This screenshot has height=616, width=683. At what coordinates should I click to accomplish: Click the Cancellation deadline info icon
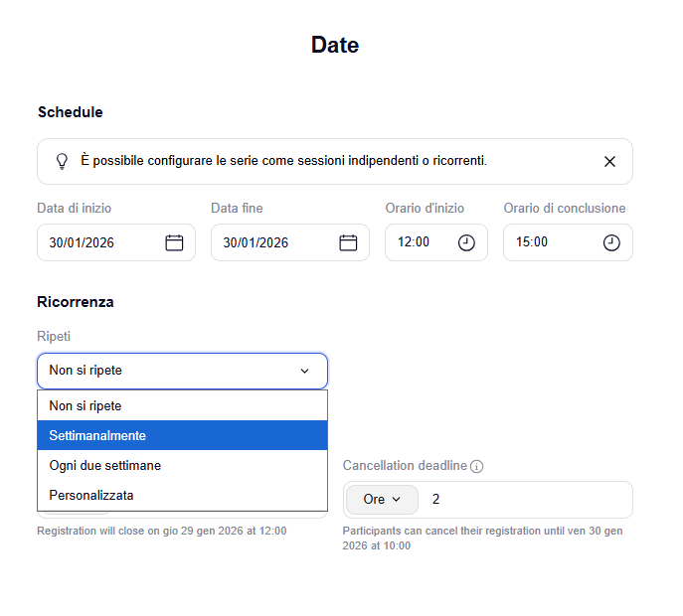476,466
